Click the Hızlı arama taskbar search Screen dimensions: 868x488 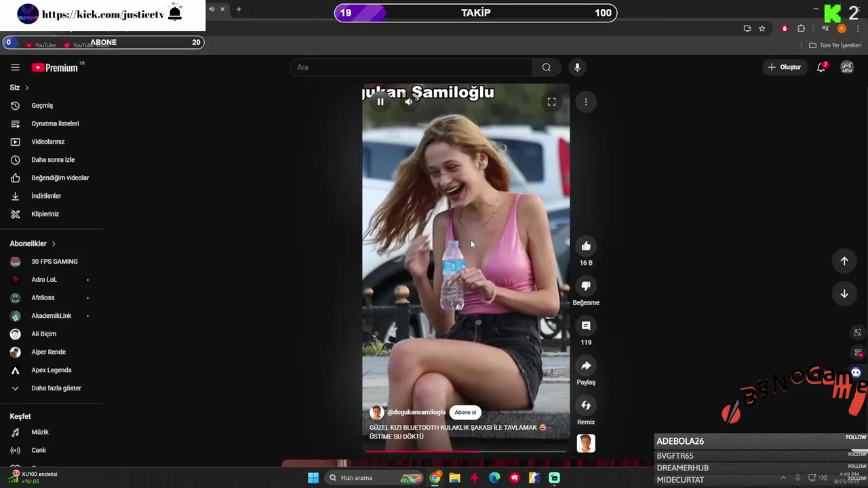click(x=374, y=478)
